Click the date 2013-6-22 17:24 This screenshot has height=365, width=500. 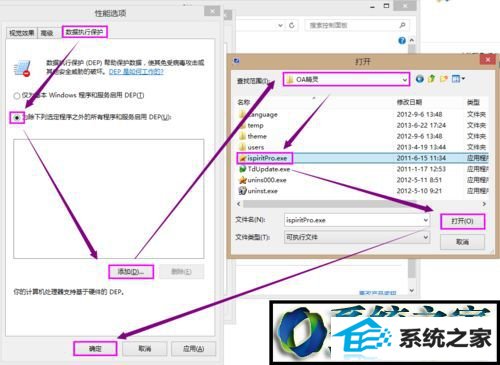click(x=421, y=126)
